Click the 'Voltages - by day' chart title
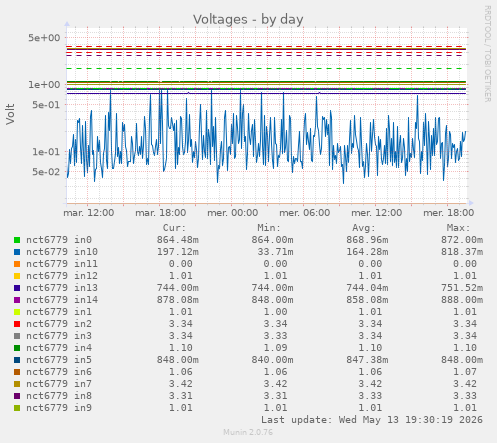This screenshot has height=443, width=497. tap(248, 19)
